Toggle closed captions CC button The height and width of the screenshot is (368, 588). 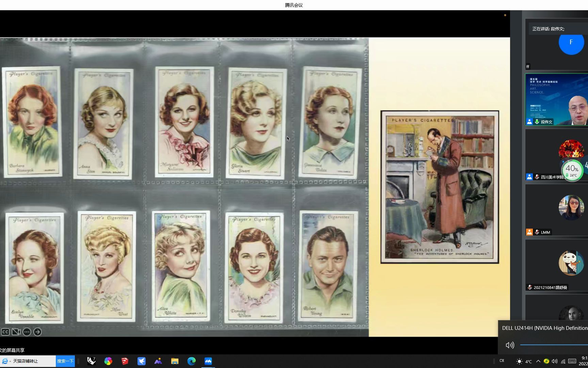pyautogui.click(x=5, y=332)
